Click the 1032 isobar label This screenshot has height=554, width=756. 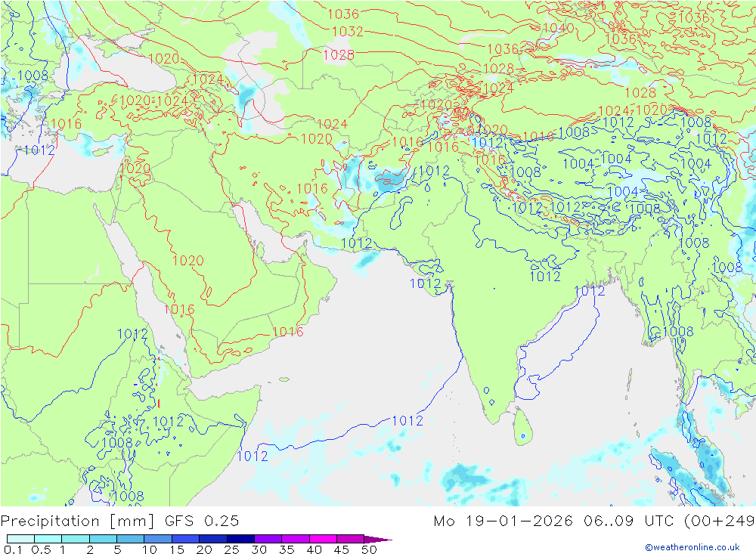click(347, 31)
